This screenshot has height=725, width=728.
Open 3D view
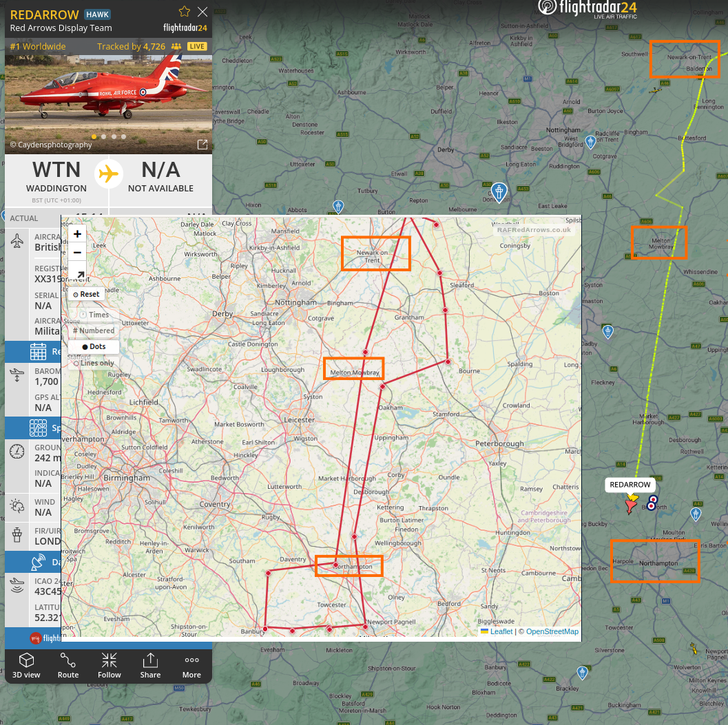point(26,665)
